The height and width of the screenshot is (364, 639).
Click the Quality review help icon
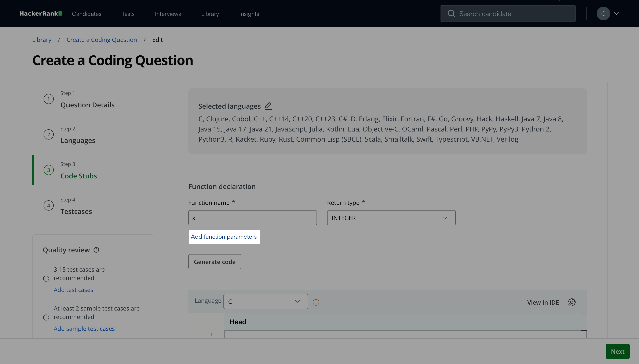pos(96,250)
